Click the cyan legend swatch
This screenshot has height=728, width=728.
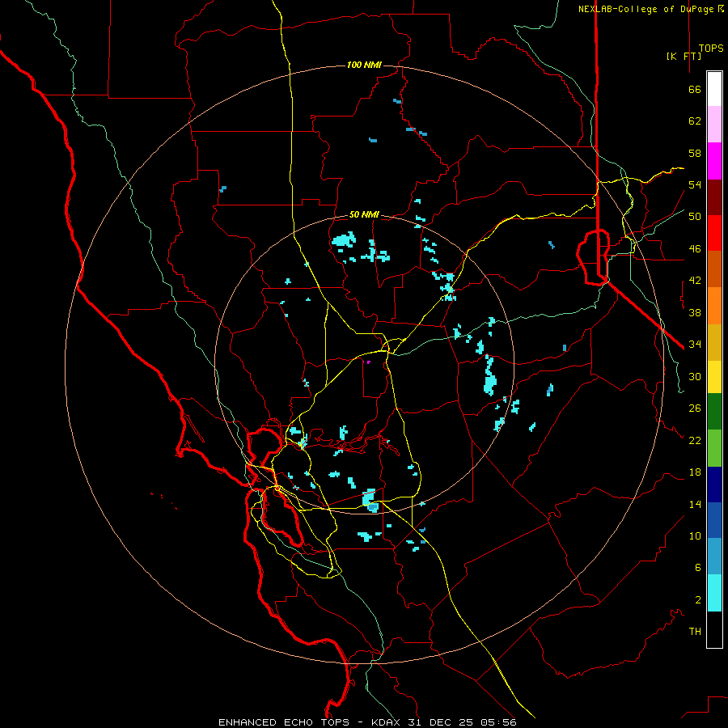coord(714,593)
